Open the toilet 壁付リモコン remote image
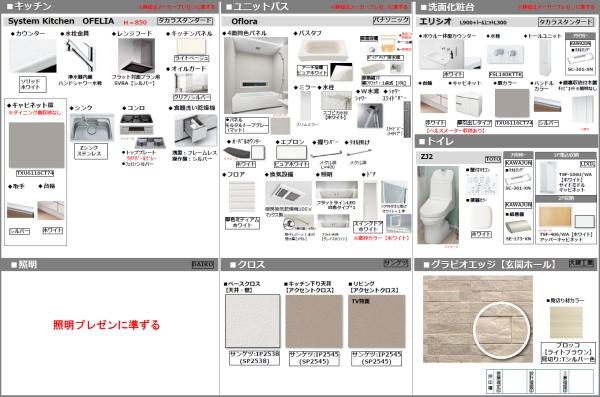600x397 pixels. point(481,184)
